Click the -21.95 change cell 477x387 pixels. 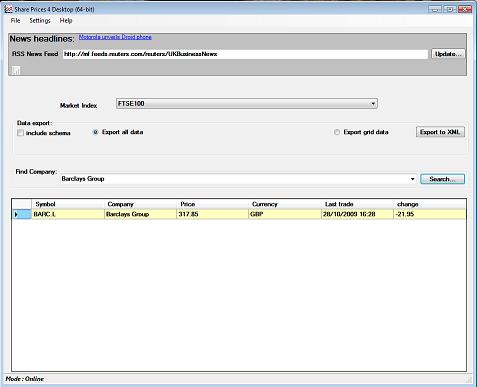[429, 214]
